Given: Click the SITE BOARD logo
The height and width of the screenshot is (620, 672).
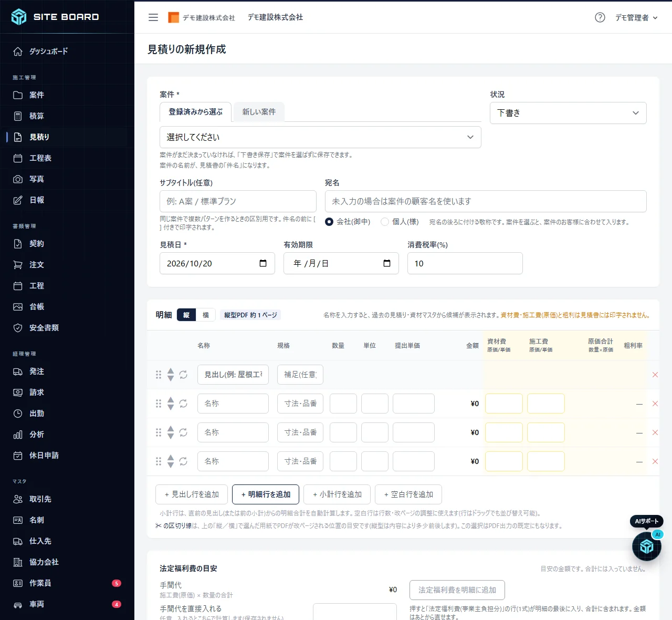Looking at the screenshot, I should click(x=55, y=17).
